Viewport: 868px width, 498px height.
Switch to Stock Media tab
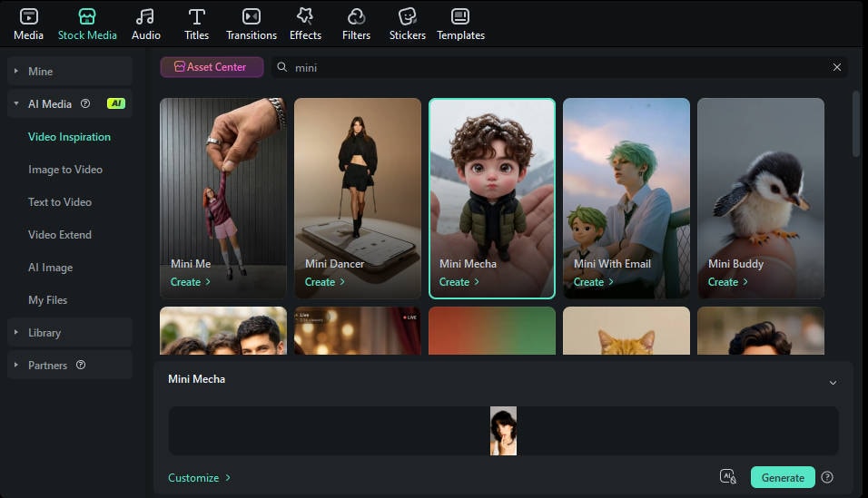click(x=87, y=24)
